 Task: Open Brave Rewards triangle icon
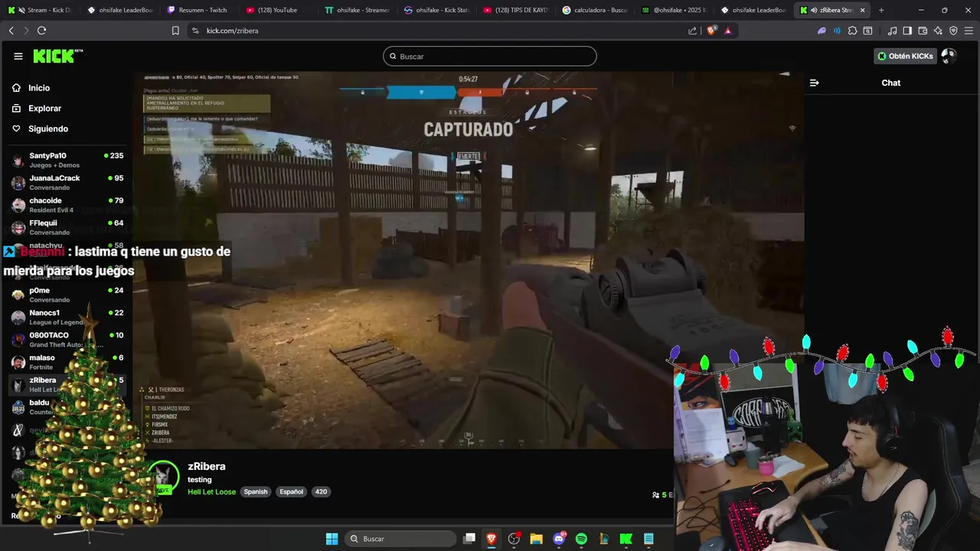click(x=727, y=31)
